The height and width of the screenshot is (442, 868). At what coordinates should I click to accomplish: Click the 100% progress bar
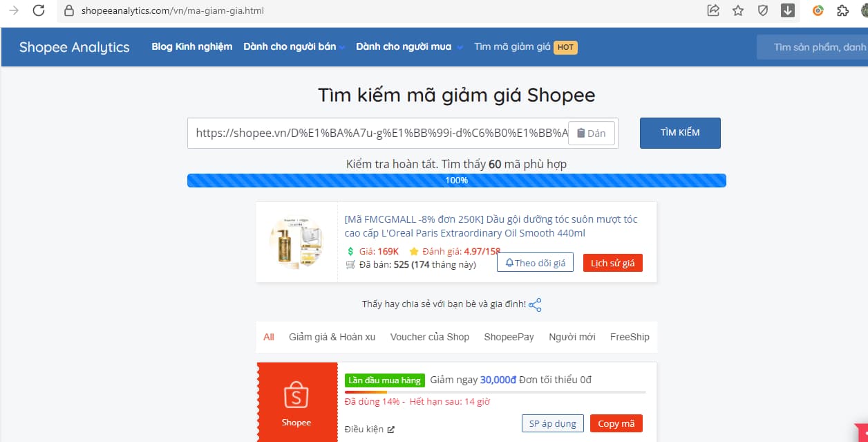click(x=456, y=181)
